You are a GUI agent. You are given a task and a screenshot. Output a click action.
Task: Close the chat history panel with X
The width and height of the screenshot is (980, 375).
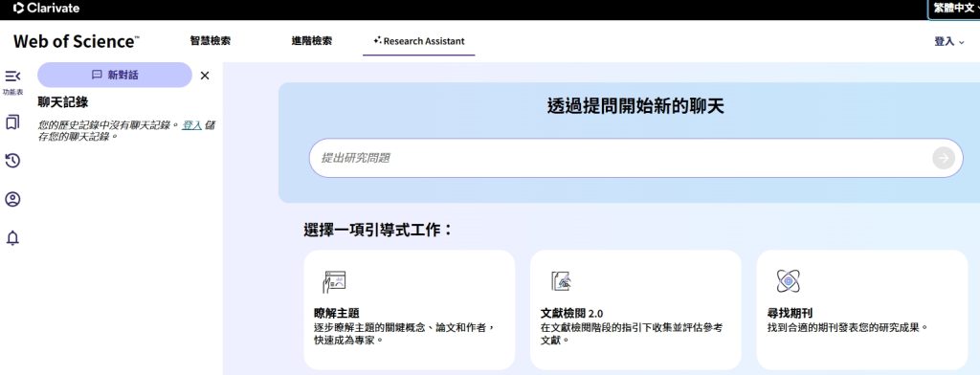(x=205, y=76)
